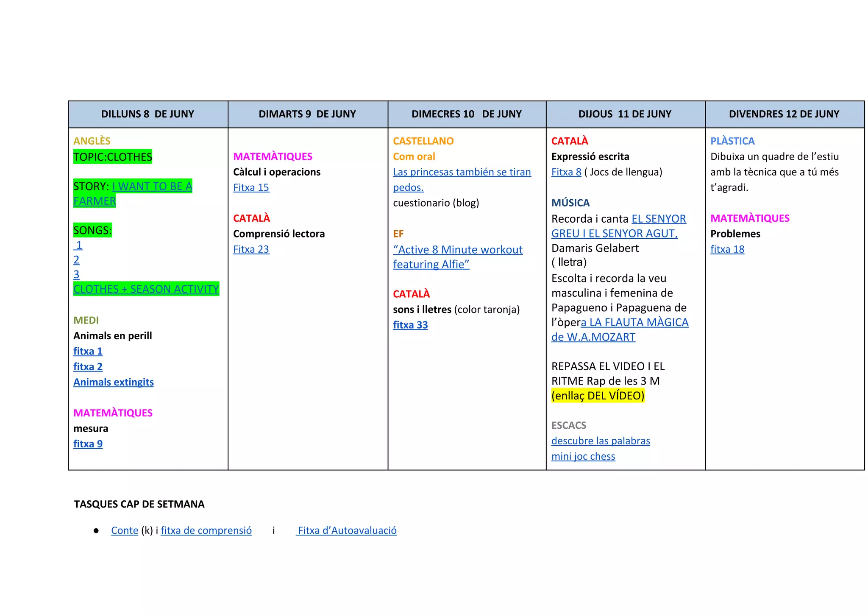Open the I WANT TO BE A FARMER story link

[x=152, y=187]
